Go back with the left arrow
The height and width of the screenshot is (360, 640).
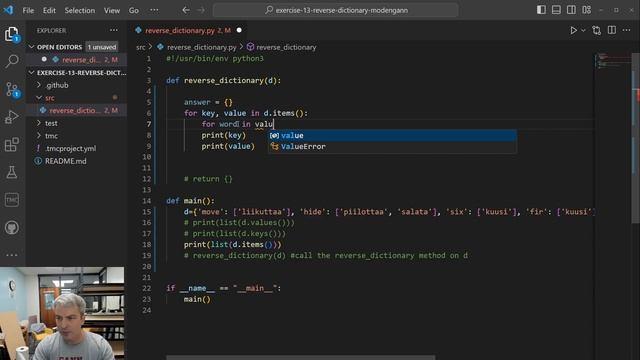[x=186, y=10]
